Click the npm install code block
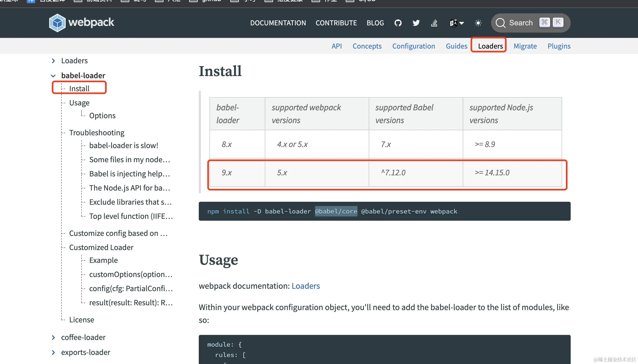Viewport: 638px width, 364px height. tap(384, 211)
